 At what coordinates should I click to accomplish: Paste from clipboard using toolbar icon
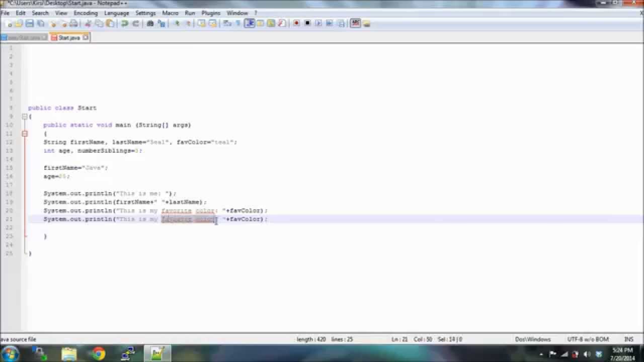(x=110, y=24)
